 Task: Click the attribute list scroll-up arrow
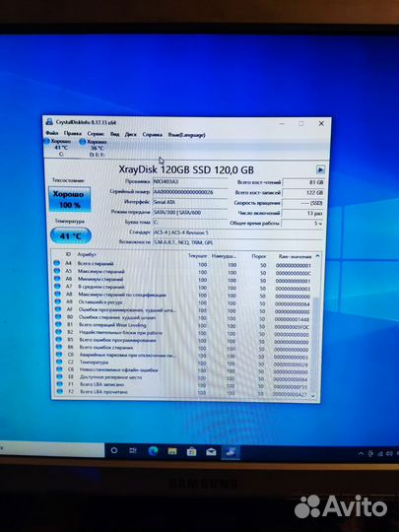(317, 255)
